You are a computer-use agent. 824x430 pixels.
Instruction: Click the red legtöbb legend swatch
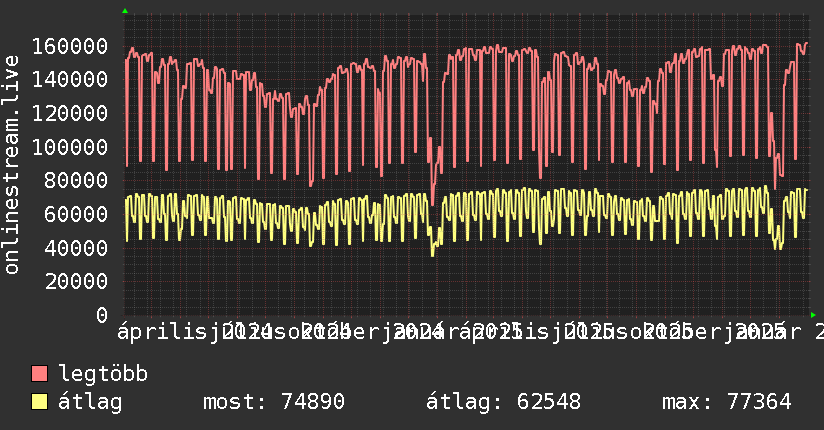(x=39, y=373)
